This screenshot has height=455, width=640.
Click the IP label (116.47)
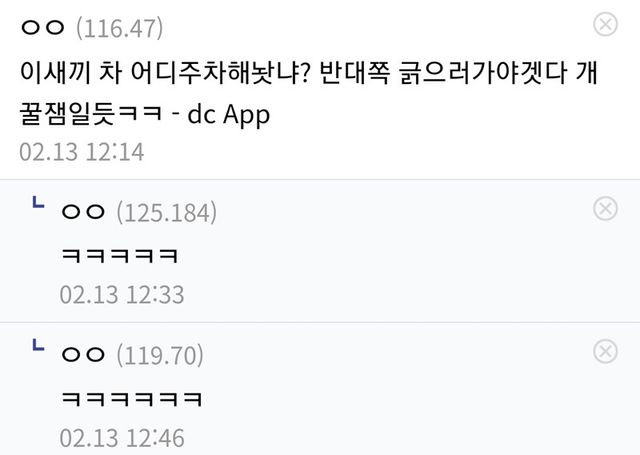[x=120, y=29]
